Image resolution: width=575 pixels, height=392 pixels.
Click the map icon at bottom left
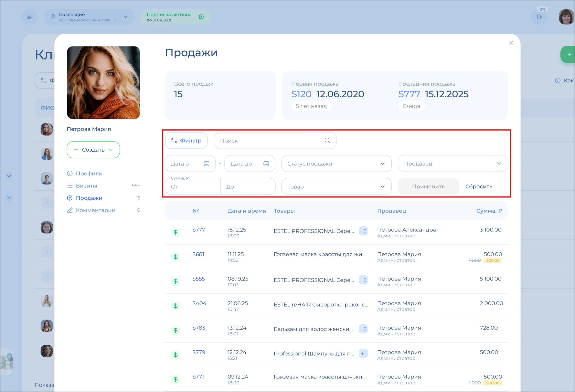click(7, 361)
